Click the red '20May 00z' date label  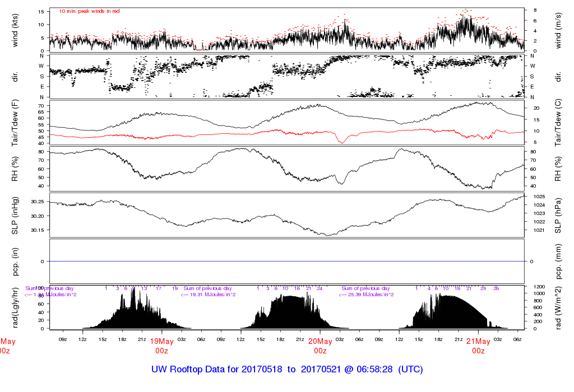[320, 346]
